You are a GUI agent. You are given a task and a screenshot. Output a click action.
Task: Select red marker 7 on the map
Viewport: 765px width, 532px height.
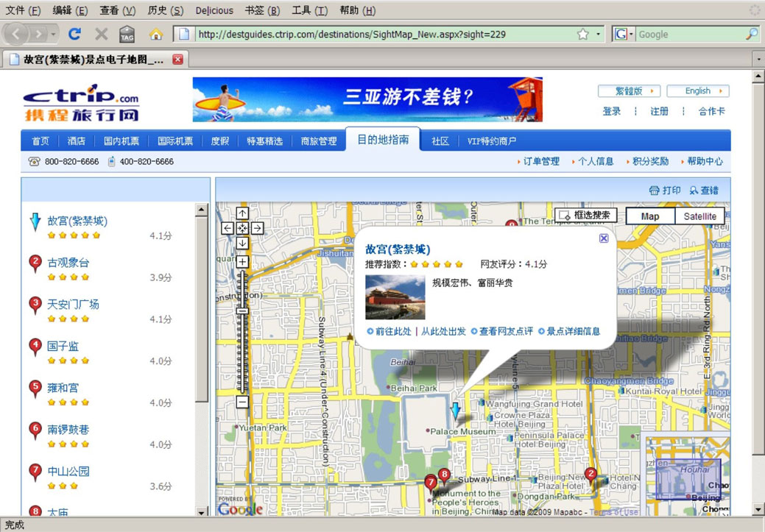pos(430,483)
